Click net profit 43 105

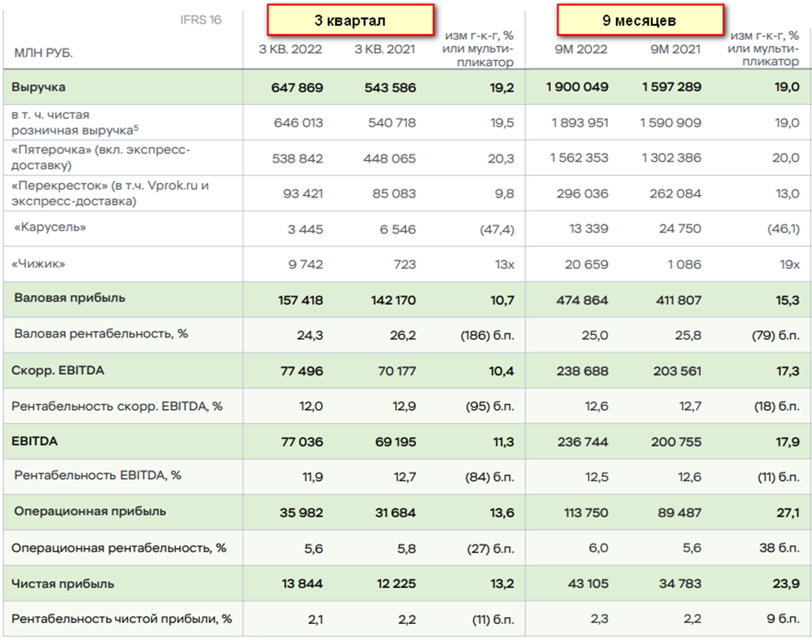click(589, 584)
